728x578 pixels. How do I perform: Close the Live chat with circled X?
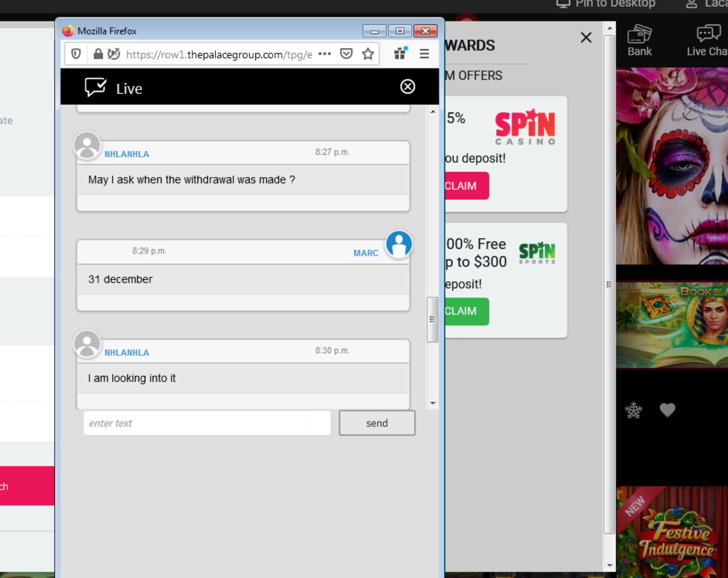pyautogui.click(x=407, y=87)
